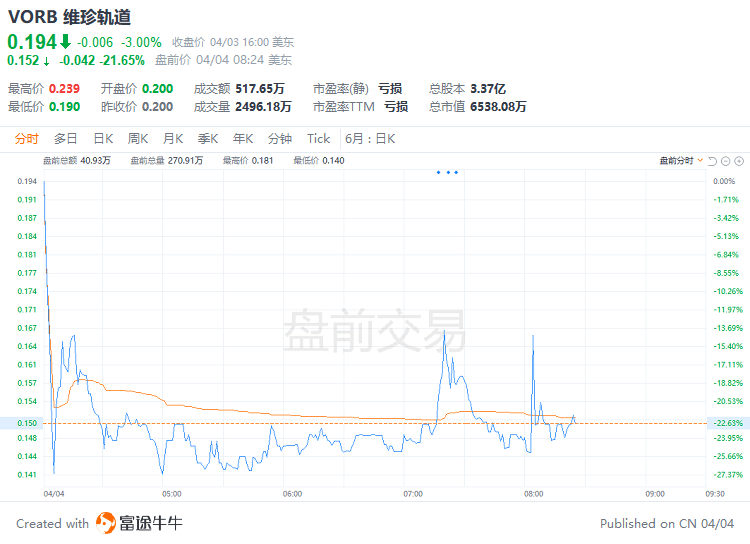Click the green down arrow beside 0.194
Screen dimensions: 750x544
tap(65, 42)
